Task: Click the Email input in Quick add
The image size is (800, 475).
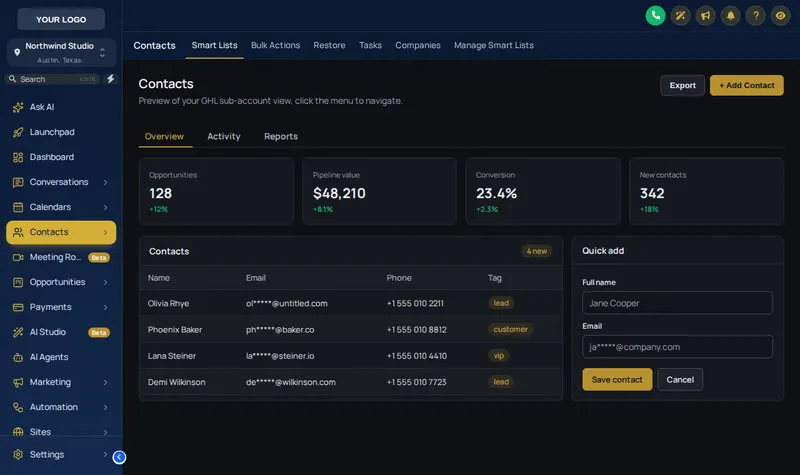Action: pos(677,347)
